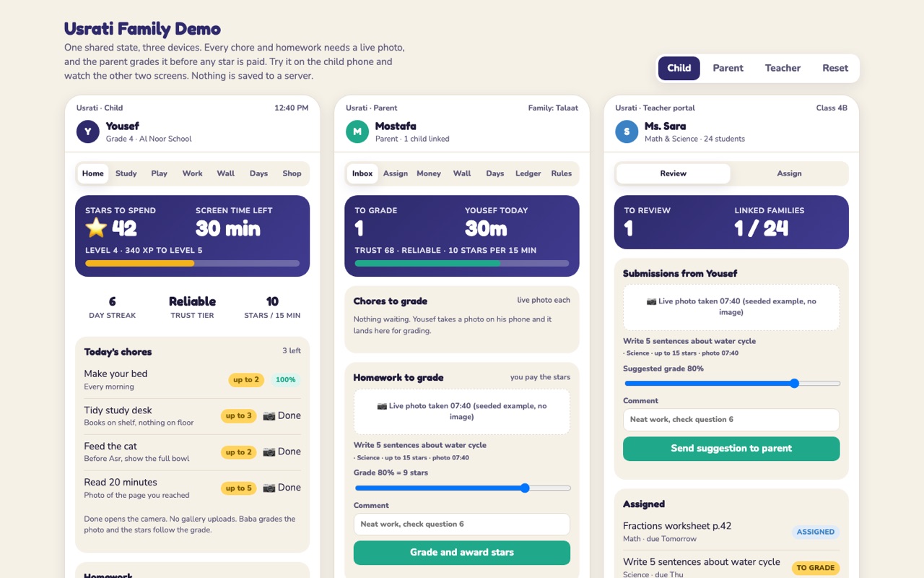Viewport: 924px width, 578px height.
Task: Tap camera Done for Feed the cat
Action: click(282, 452)
